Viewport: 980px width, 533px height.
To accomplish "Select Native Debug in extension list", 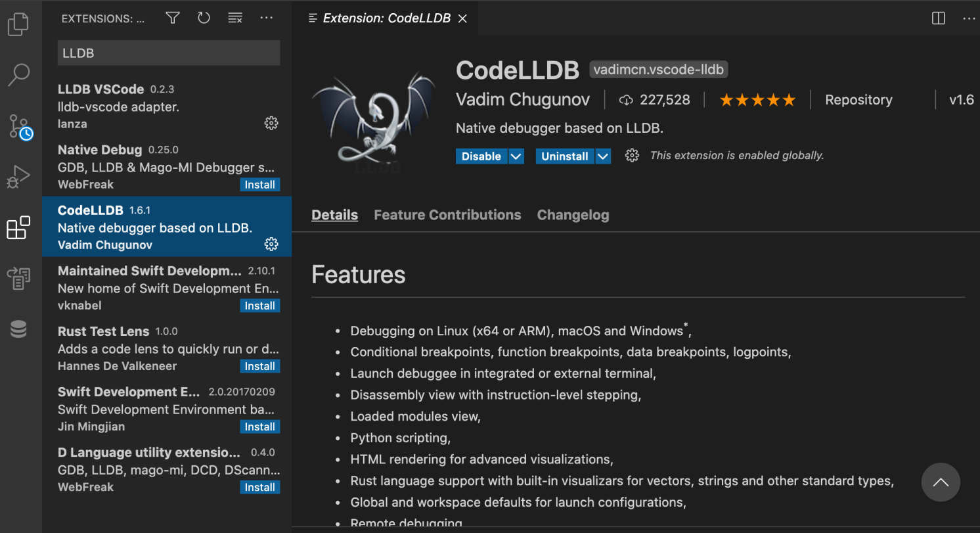I will [167, 166].
